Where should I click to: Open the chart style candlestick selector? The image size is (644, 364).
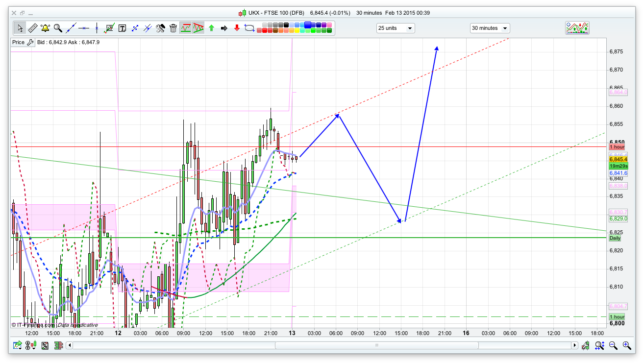(x=31, y=345)
